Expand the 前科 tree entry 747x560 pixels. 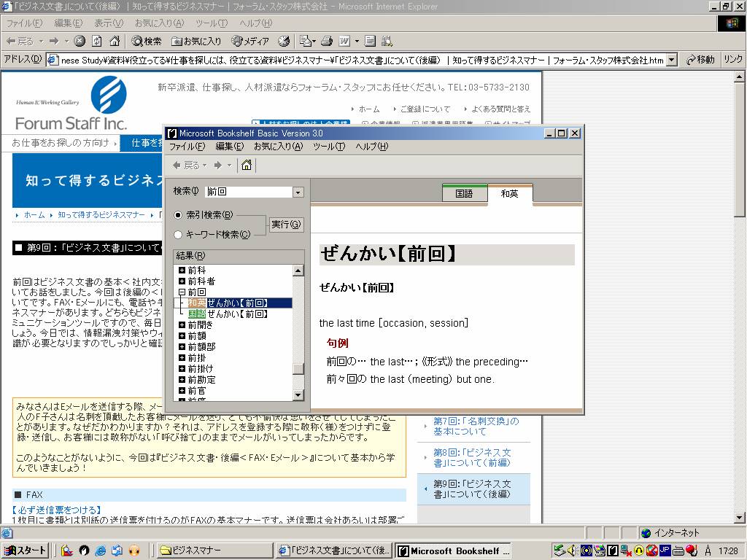(182, 270)
